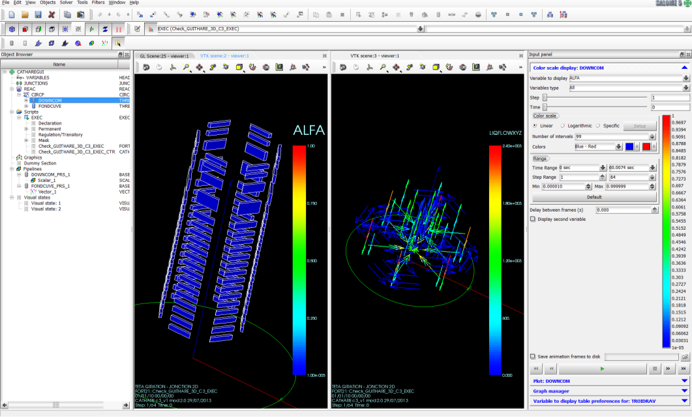This screenshot has height=417, width=692.
Task: Check Save animation frames to disk
Action: tap(533, 356)
